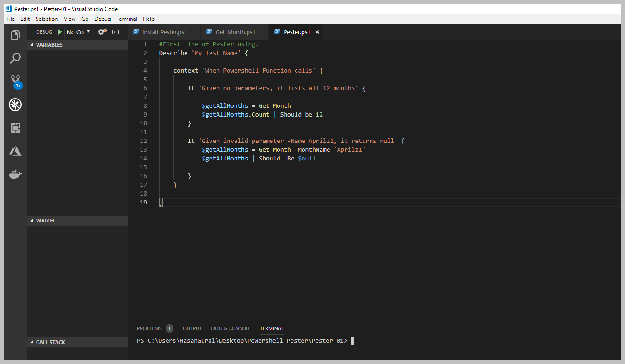The width and height of the screenshot is (625, 364).
Task: Click string 'When Powershell Function calls'
Action: (x=259, y=70)
